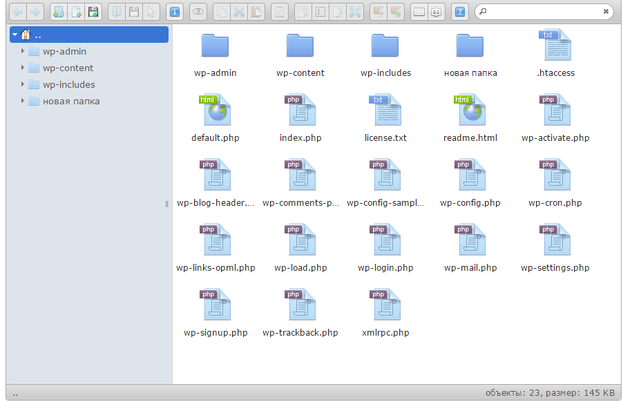Screen dimensions: 623x402
Task: Expand новая папка in the folder tree
Action: point(22,101)
